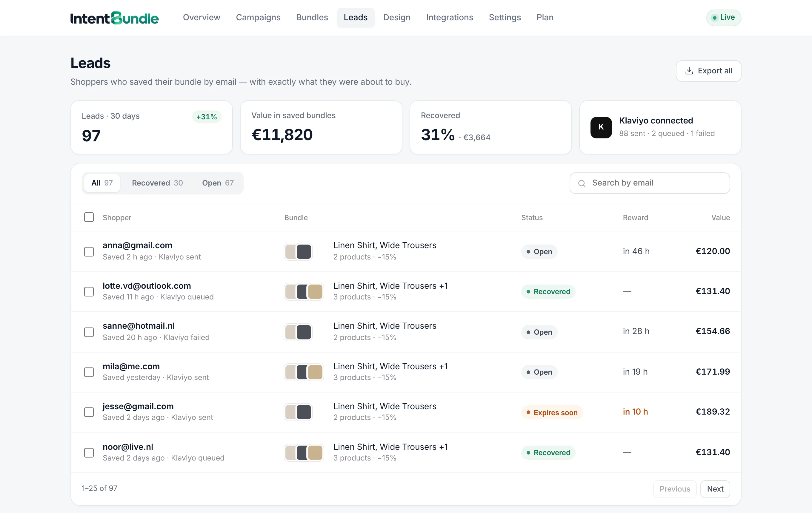Select the sanne@hotmail.nl row checkbox
The height and width of the screenshot is (513, 812).
(x=89, y=332)
